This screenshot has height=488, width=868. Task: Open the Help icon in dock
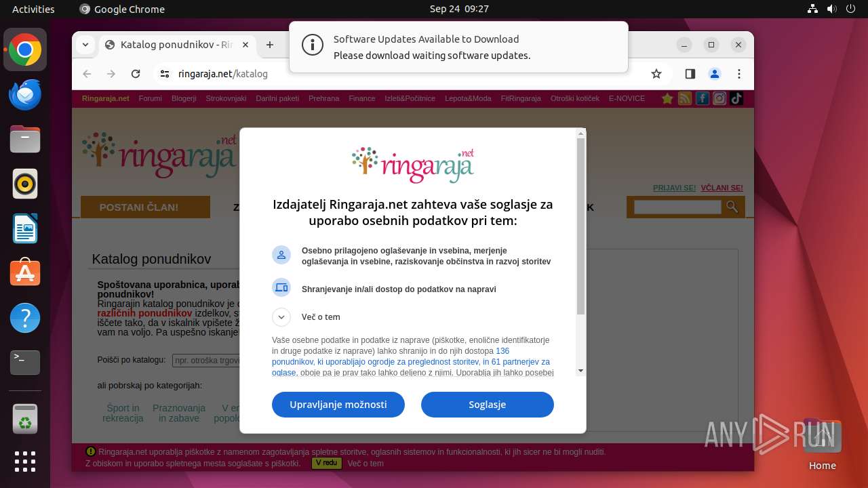tap(25, 318)
